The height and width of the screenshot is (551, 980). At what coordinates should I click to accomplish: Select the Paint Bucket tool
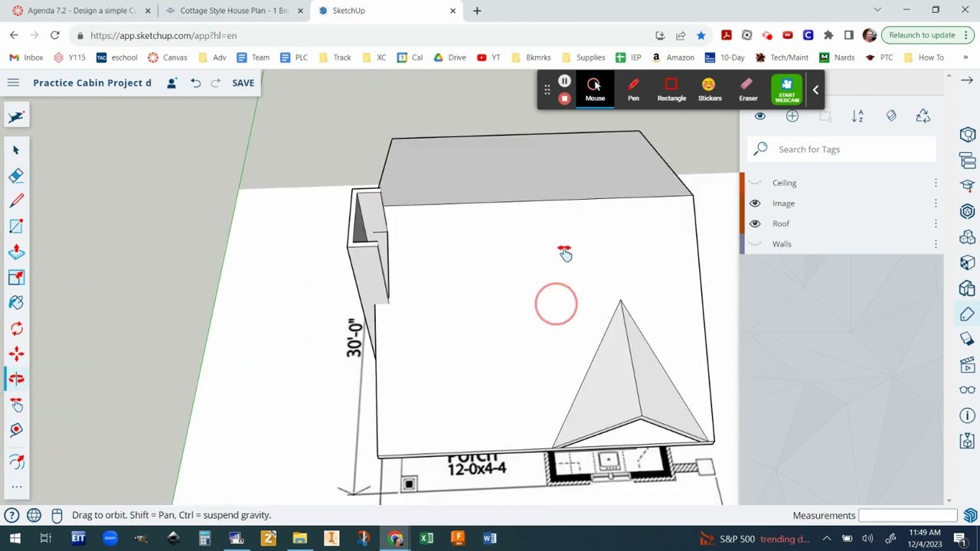click(x=16, y=303)
